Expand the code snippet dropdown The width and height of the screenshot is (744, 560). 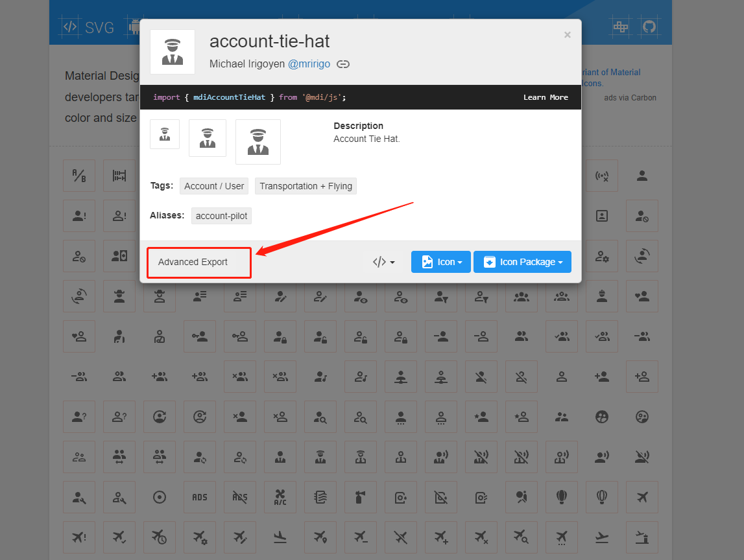coord(384,262)
